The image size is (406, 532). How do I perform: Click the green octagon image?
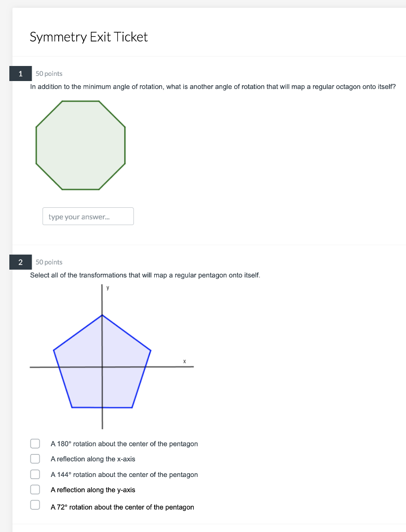click(x=80, y=147)
